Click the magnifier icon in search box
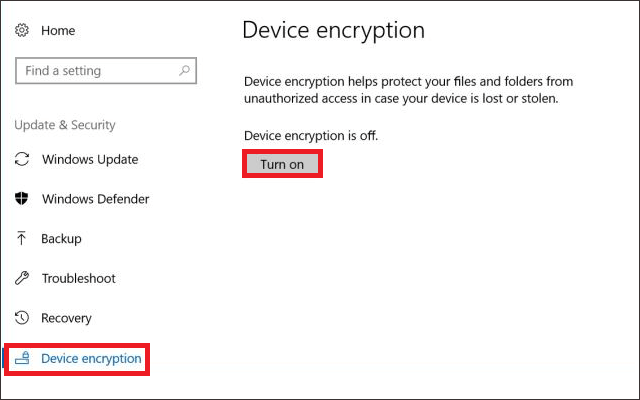This screenshot has width=640, height=400. pyautogui.click(x=184, y=71)
